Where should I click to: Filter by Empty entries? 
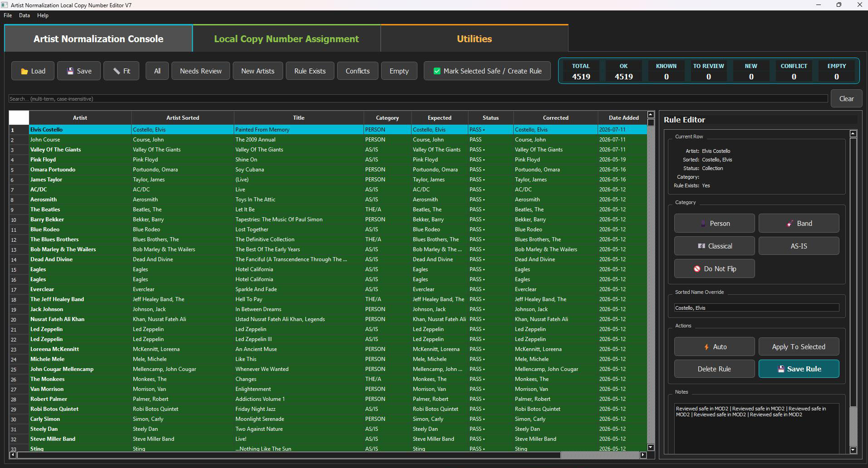click(x=399, y=71)
